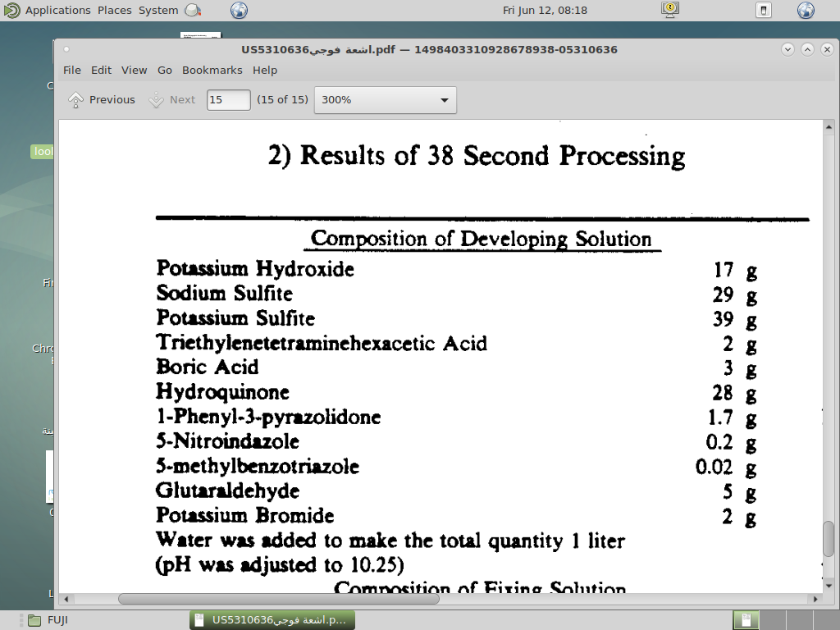Click the vertical scrollbar up arrow
This screenshot has height=630, width=840.
coord(829,127)
